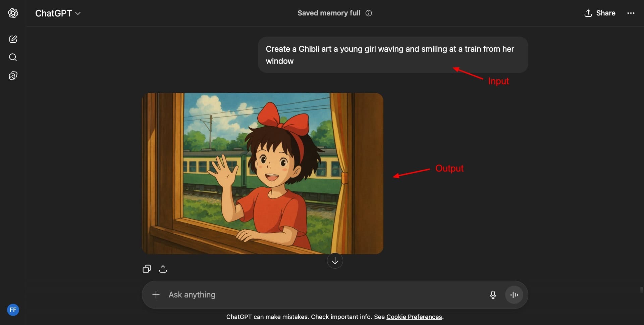Activate the microphone dictation icon
Image resolution: width=644 pixels, height=325 pixels.
click(x=493, y=295)
